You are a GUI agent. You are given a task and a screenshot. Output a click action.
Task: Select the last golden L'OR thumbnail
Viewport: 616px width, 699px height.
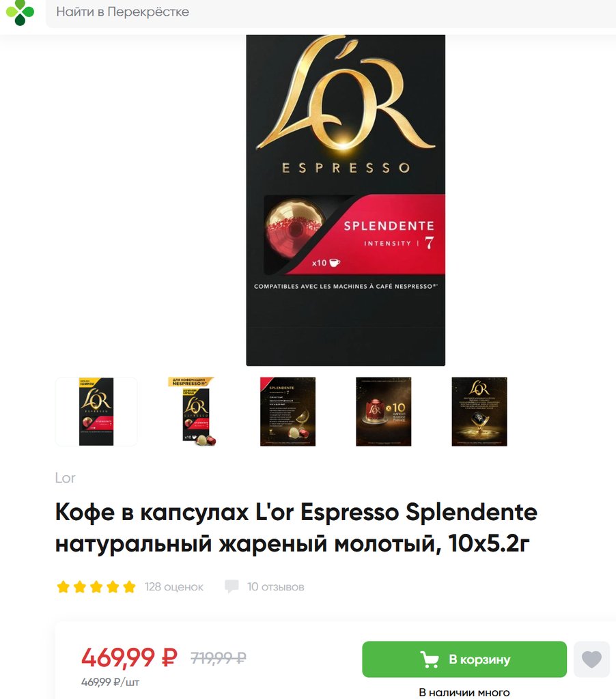tap(479, 412)
